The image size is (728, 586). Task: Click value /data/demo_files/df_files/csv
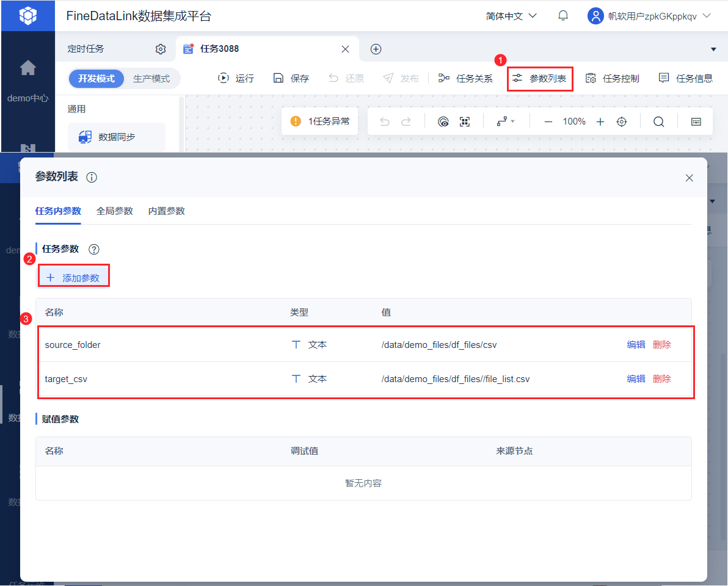[x=439, y=345]
